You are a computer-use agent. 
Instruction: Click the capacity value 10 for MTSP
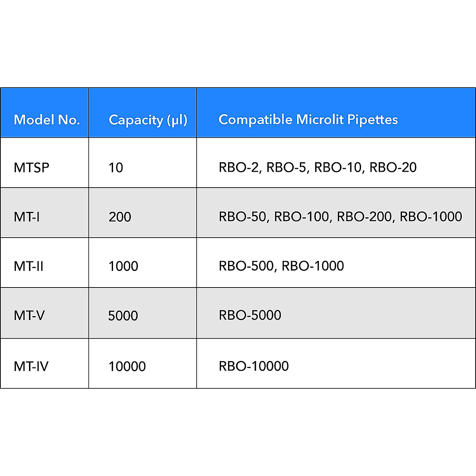pos(116,167)
